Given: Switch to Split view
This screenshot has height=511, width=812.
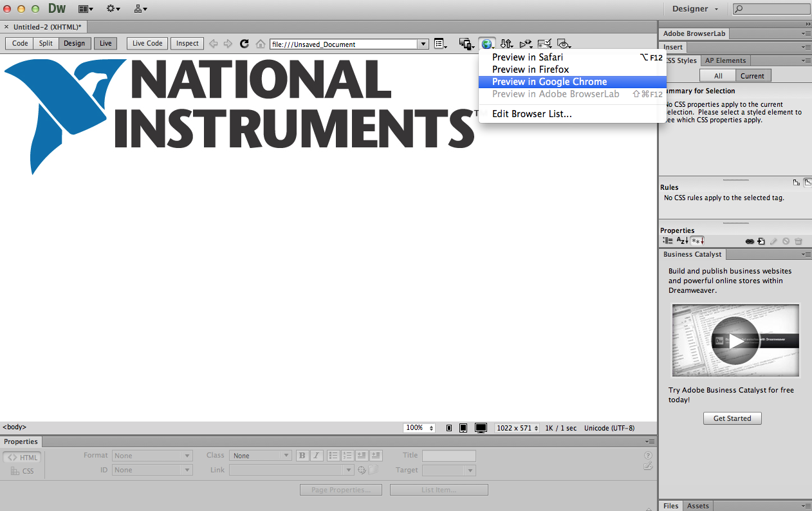Looking at the screenshot, I should pyautogui.click(x=46, y=43).
